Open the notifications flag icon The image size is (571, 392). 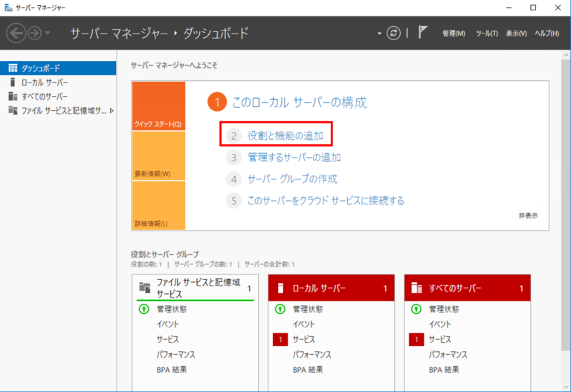tap(422, 33)
